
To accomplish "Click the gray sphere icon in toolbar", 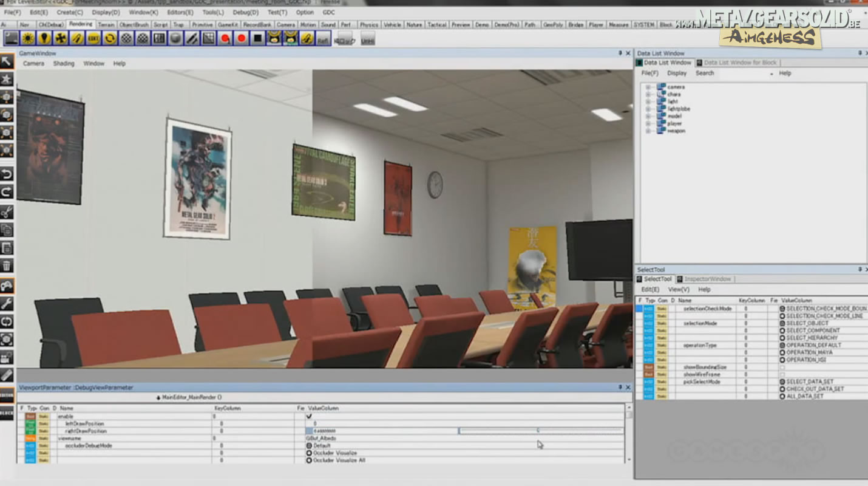I will (175, 38).
